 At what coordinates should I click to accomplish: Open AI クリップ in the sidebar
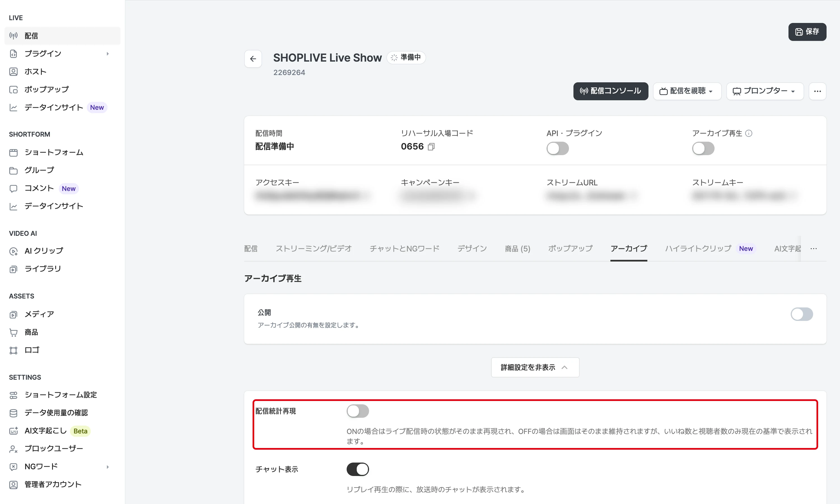[62, 251]
